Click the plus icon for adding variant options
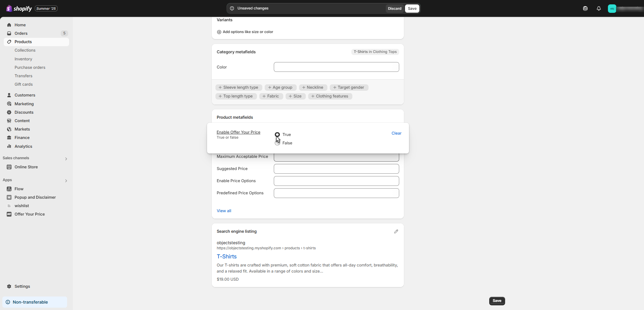This screenshot has height=310, width=644. [219, 32]
